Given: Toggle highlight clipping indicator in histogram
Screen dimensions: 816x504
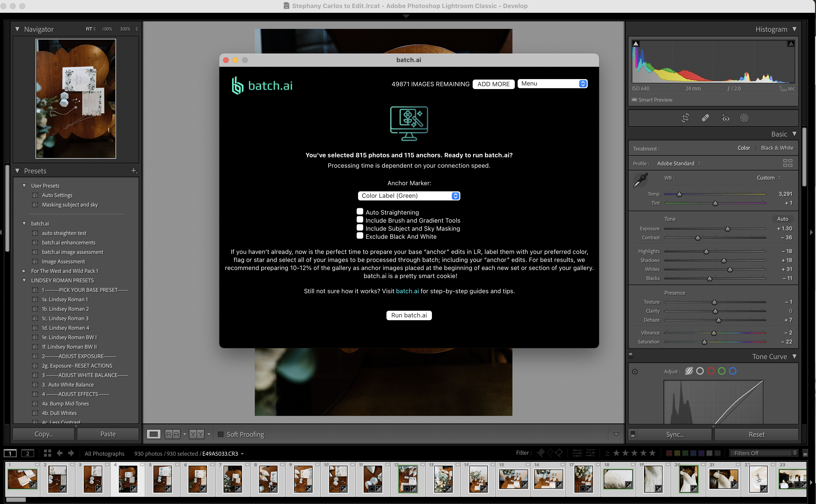Looking at the screenshot, I should point(791,43).
